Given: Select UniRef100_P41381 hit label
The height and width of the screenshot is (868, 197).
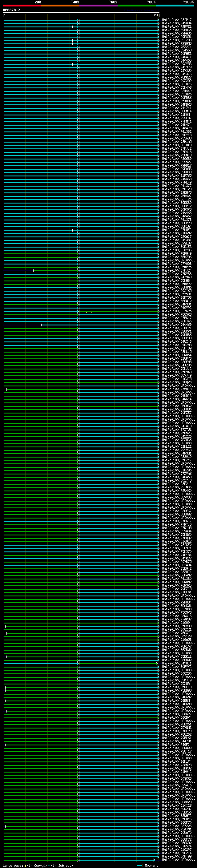Looking at the screenshot, I should click(x=176, y=240).
